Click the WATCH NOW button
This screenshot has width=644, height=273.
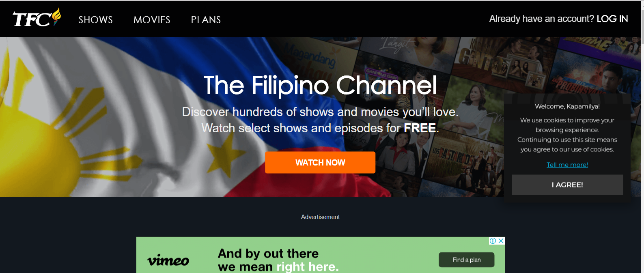[x=320, y=163]
